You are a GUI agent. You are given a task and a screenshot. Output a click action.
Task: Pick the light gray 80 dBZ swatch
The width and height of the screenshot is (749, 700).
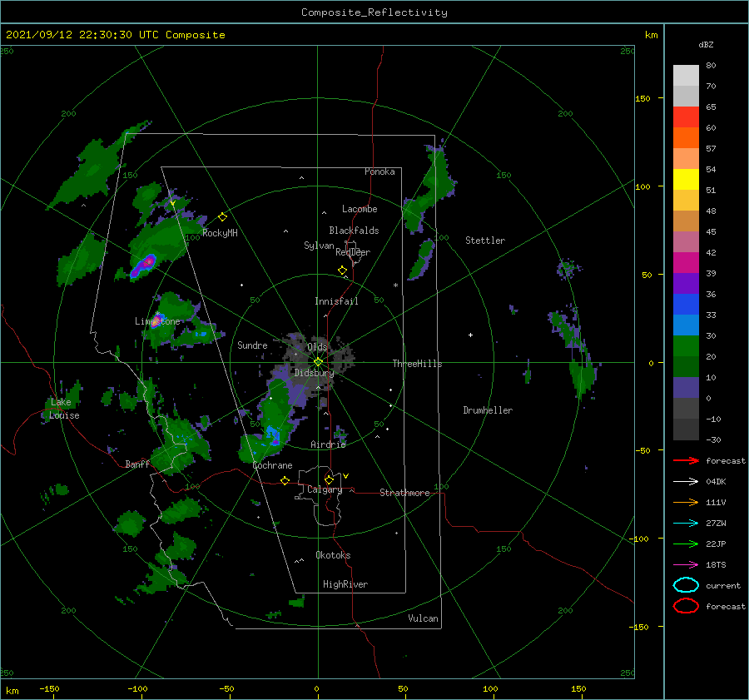pos(686,75)
